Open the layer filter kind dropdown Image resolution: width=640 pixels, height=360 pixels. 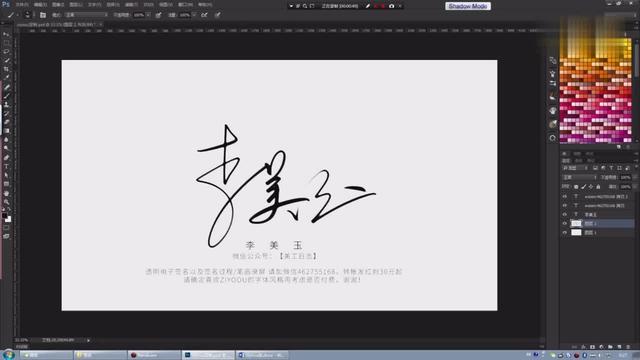pyautogui.click(x=575, y=168)
